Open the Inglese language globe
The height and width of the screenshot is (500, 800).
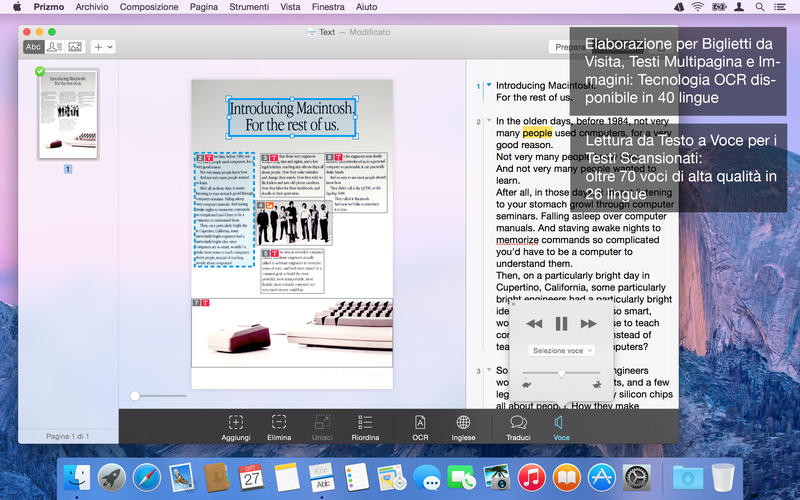[463, 427]
